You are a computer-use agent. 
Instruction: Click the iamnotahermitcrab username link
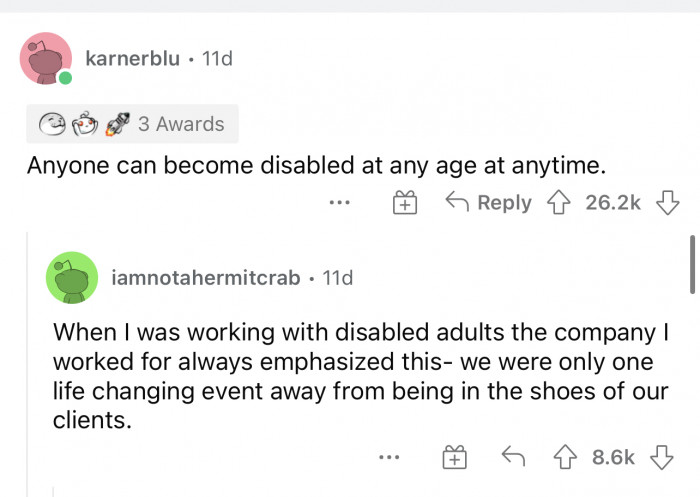click(206, 278)
